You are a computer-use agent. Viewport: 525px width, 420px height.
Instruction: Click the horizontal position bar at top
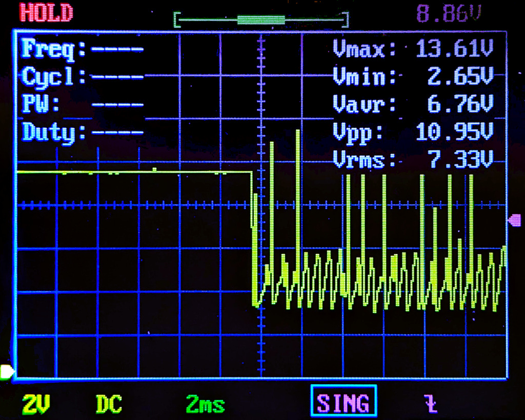[261, 20]
